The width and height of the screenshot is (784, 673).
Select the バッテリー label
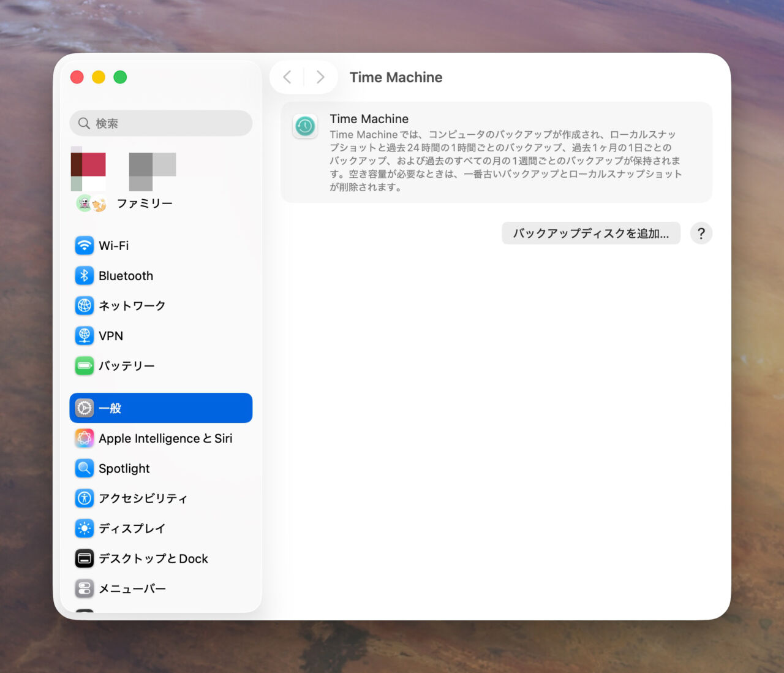[127, 366]
